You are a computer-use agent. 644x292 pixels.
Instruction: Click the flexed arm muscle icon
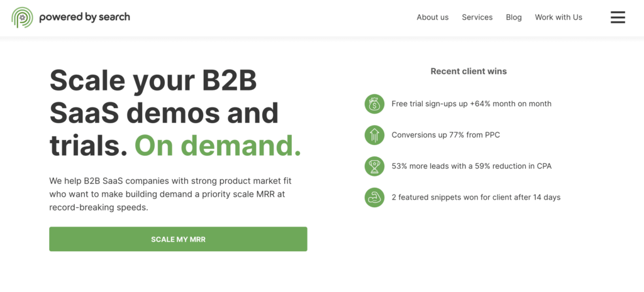(375, 197)
